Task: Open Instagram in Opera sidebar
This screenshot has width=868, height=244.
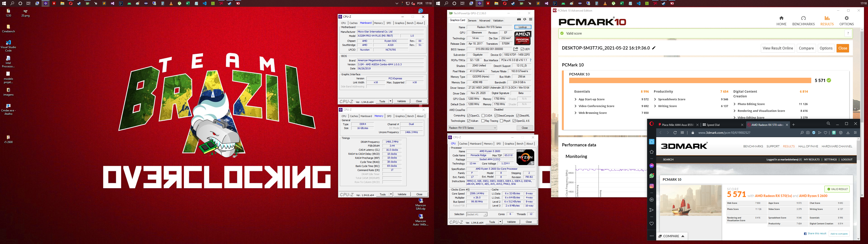Action: coord(652,186)
